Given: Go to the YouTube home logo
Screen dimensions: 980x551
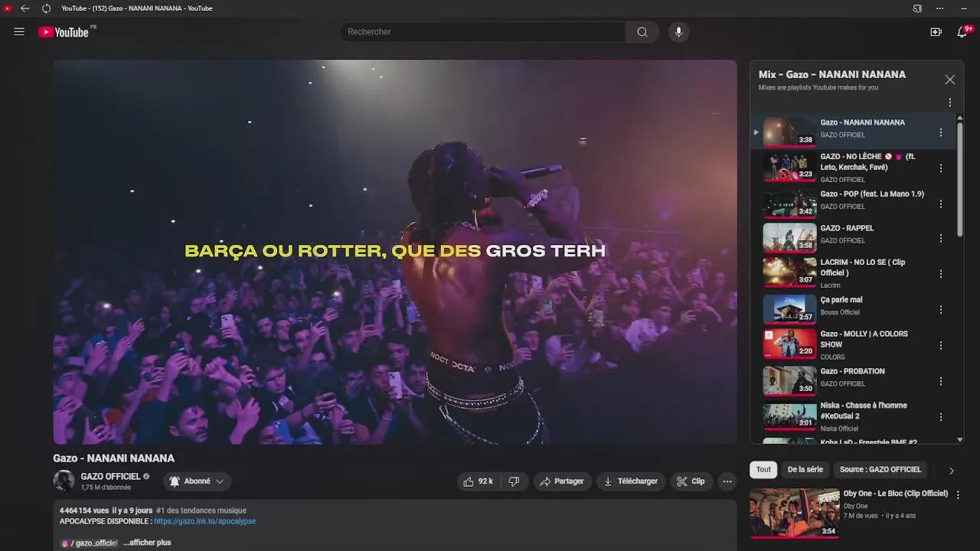Looking at the screenshot, I should [64, 32].
